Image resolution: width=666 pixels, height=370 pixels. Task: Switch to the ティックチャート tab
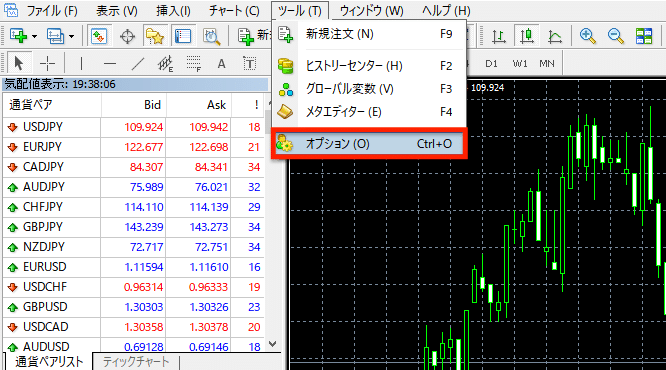click(x=136, y=362)
